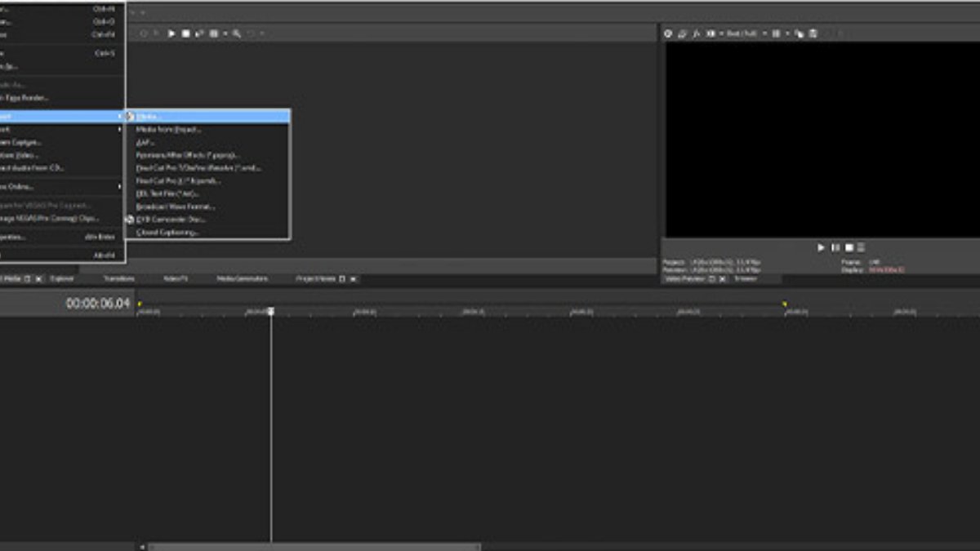Viewport: 980px width, 551px height.
Task: Click the highlighted Import item in File menu
Action: click(61, 116)
